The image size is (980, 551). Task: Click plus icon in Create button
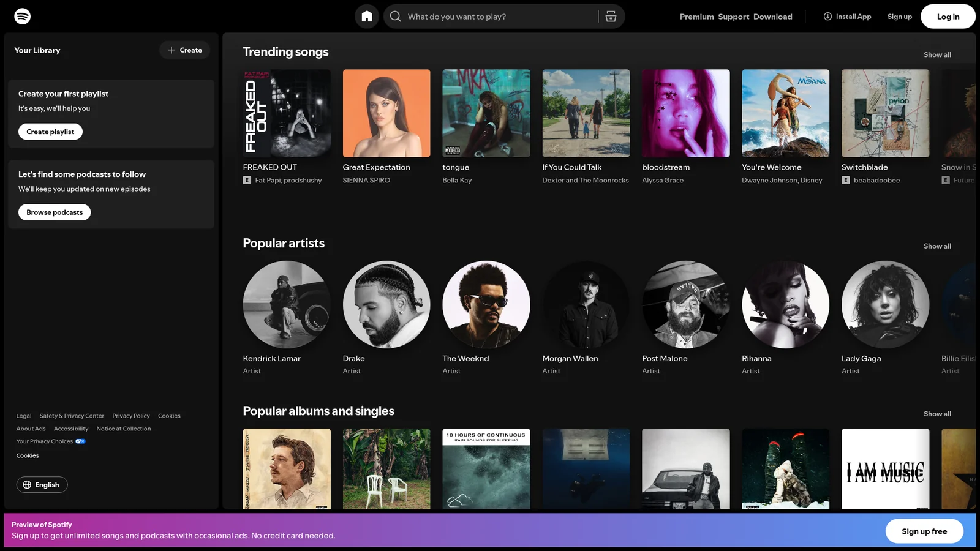pyautogui.click(x=171, y=50)
